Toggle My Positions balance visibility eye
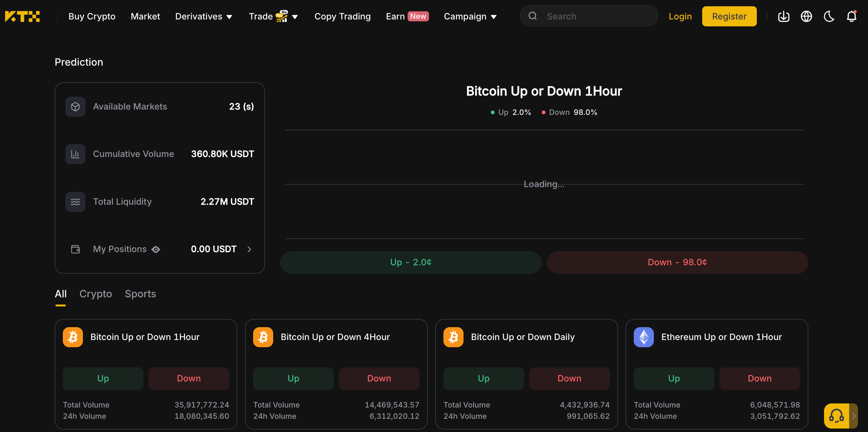This screenshot has height=432, width=868. click(156, 249)
